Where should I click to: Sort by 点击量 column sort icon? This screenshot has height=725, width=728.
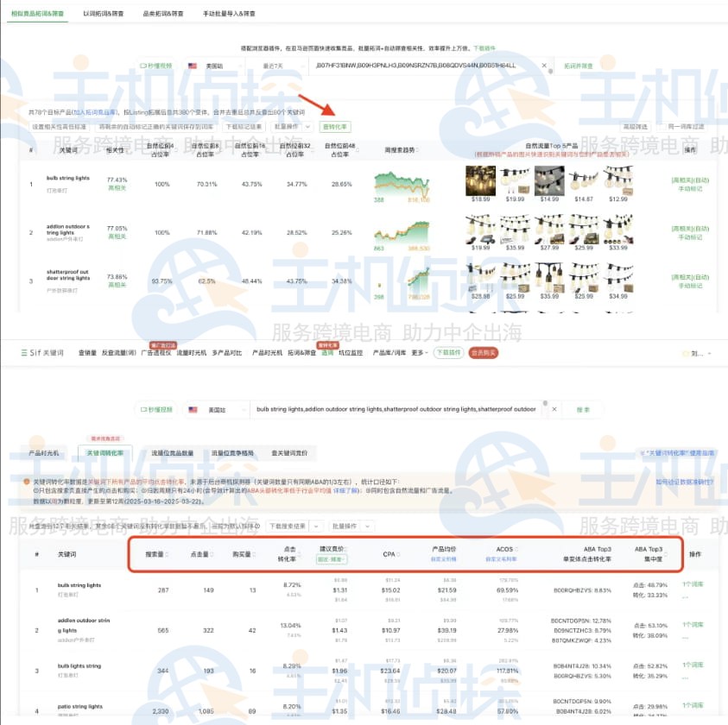pos(212,554)
